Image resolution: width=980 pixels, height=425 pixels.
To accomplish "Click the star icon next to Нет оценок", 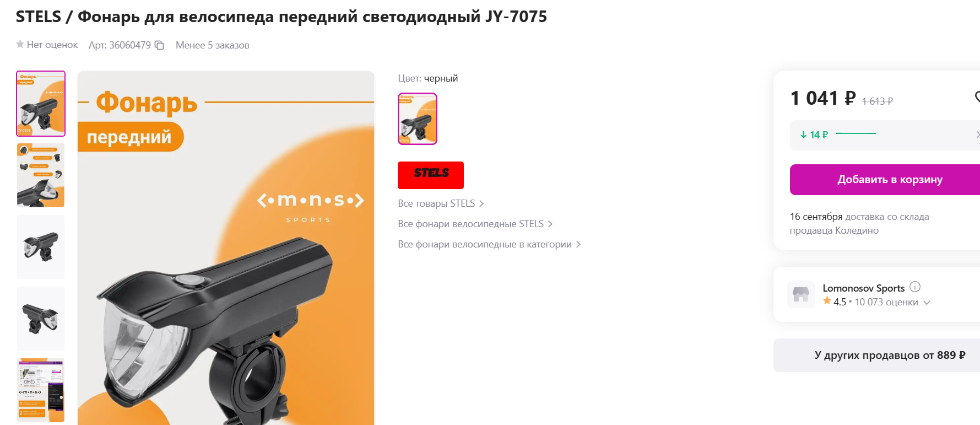I will 20,44.
